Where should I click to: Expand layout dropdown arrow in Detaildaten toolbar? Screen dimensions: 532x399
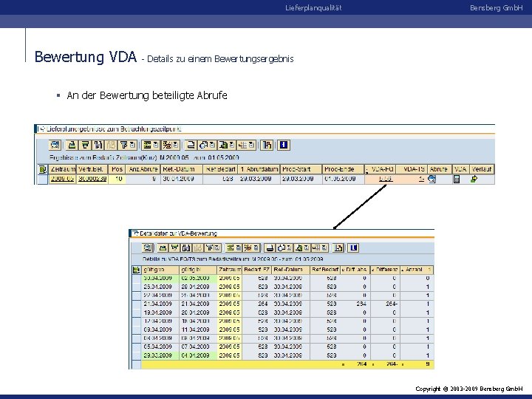point(324,248)
